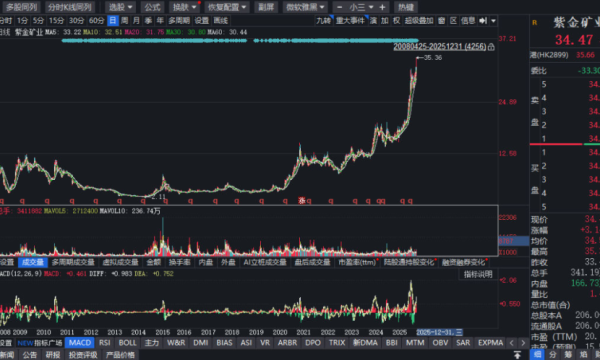Toggle the 权 adjustment icon

tap(396, 20)
